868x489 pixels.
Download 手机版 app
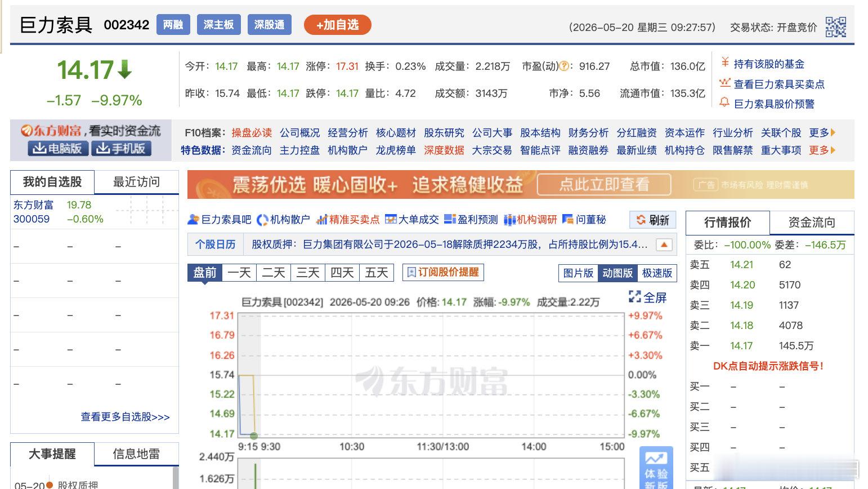pyautogui.click(x=121, y=148)
